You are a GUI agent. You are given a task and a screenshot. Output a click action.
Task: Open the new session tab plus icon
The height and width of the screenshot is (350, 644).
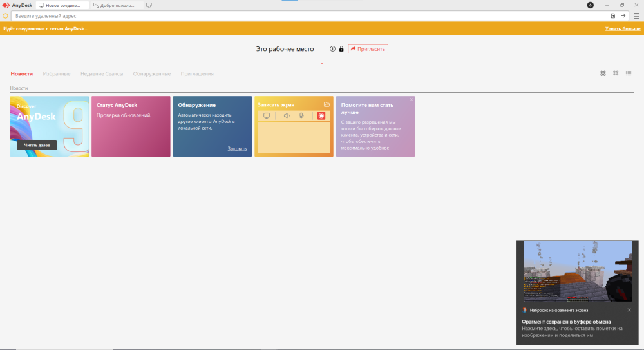point(149,5)
